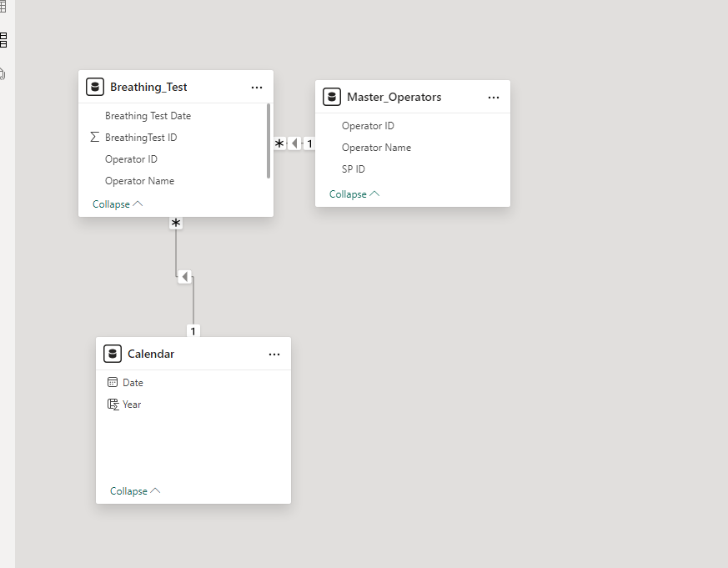Select the Year field in Calendar
This screenshot has width=728, height=568.
point(132,405)
